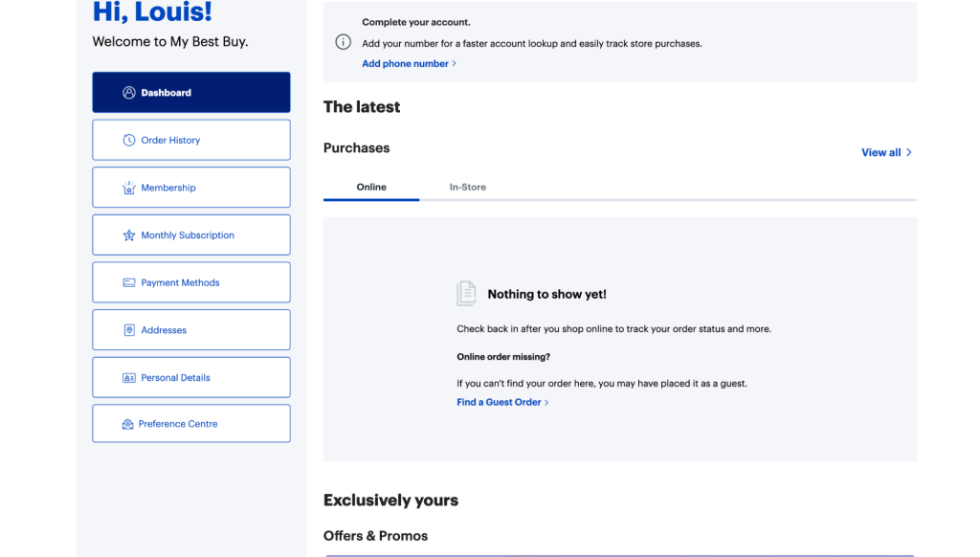Select the Online purchases tab
980x557 pixels.
[371, 187]
